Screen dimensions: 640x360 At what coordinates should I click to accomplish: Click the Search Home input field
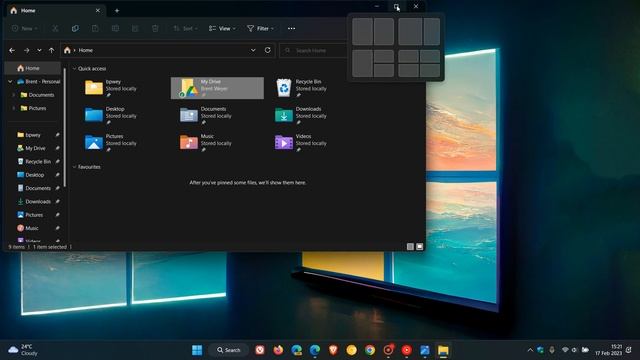click(313, 50)
